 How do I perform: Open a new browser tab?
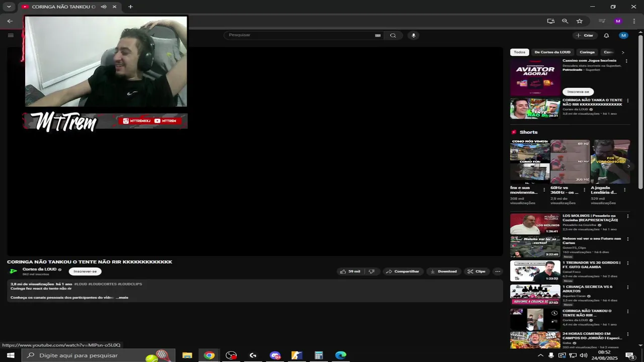point(130,7)
